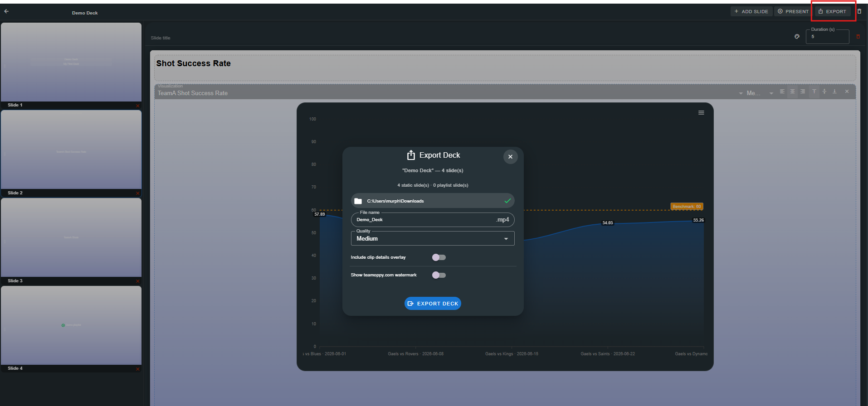Click the Add Slide button
The image size is (868, 406).
751,11
